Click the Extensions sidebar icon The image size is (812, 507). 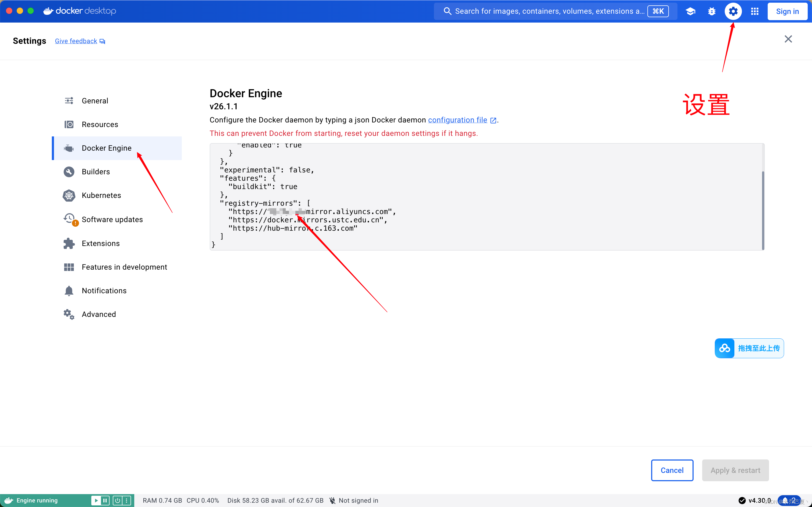point(68,243)
